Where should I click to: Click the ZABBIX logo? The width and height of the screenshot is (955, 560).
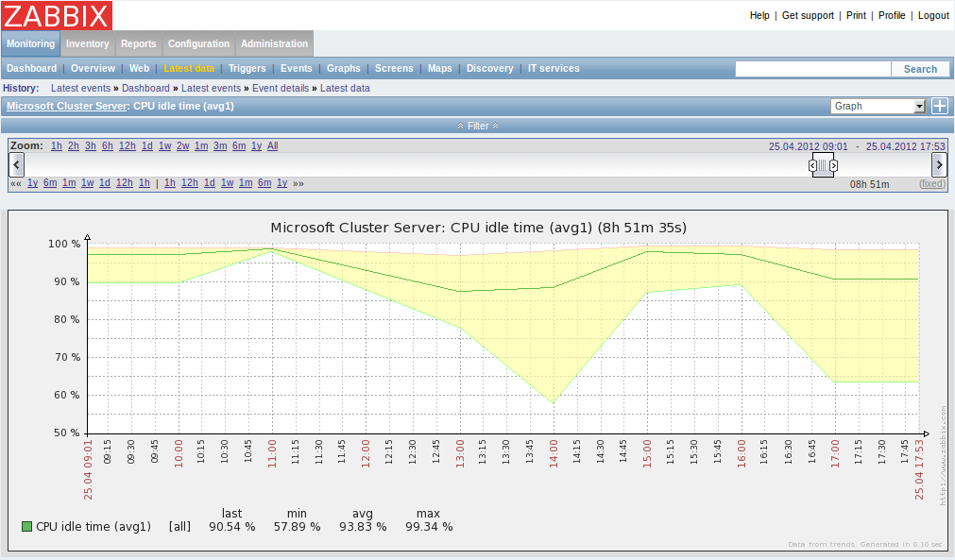pyautogui.click(x=57, y=15)
